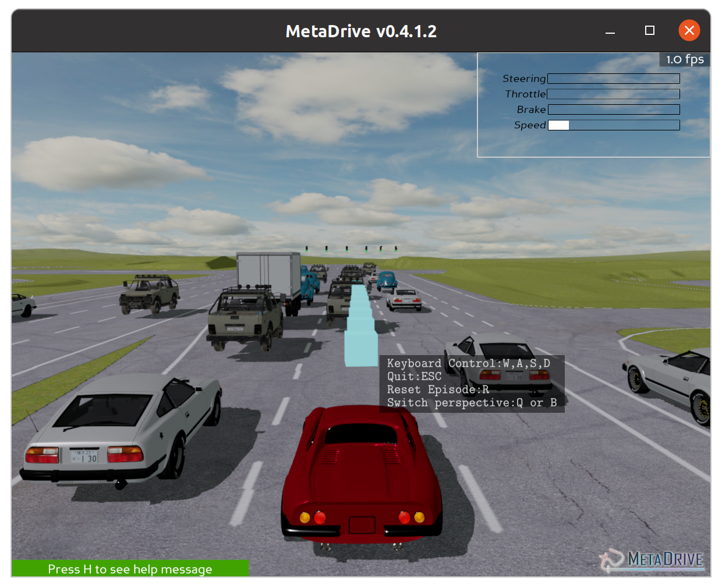Viewport: 722px width, 588px height.
Task: Click the red ego sports car
Action: [362, 474]
